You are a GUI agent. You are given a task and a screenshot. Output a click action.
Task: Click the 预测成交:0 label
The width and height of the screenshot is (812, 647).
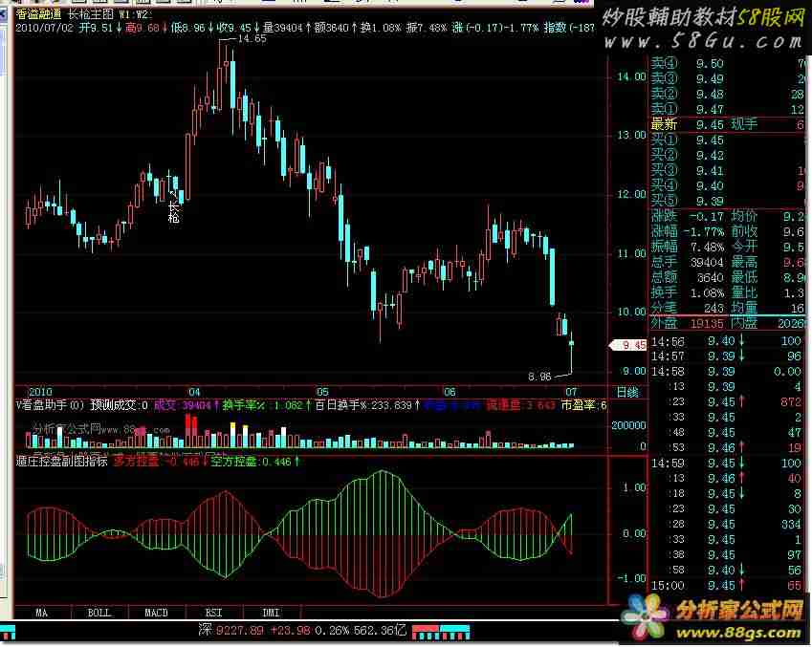point(120,405)
